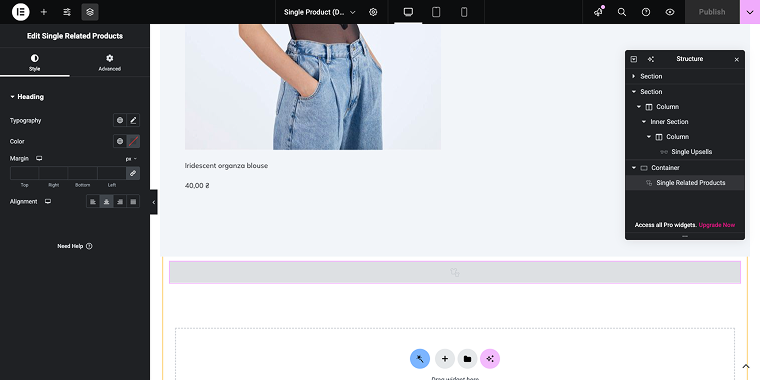Toggle linked margin values icon

(133, 173)
